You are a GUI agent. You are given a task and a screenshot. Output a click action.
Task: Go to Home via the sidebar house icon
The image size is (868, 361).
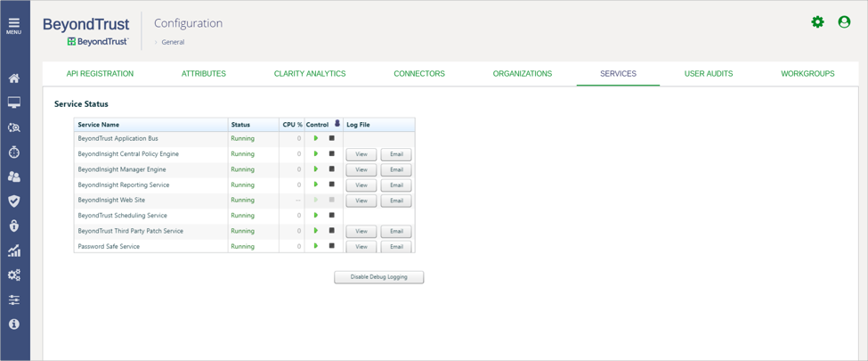pyautogui.click(x=14, y=78)
